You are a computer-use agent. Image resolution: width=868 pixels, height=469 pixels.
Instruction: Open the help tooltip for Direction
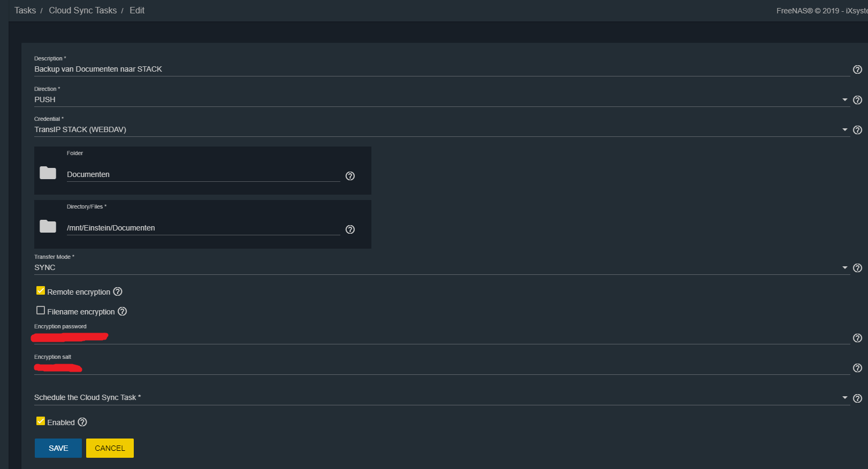pyautogui.click(x=857, y=100)
